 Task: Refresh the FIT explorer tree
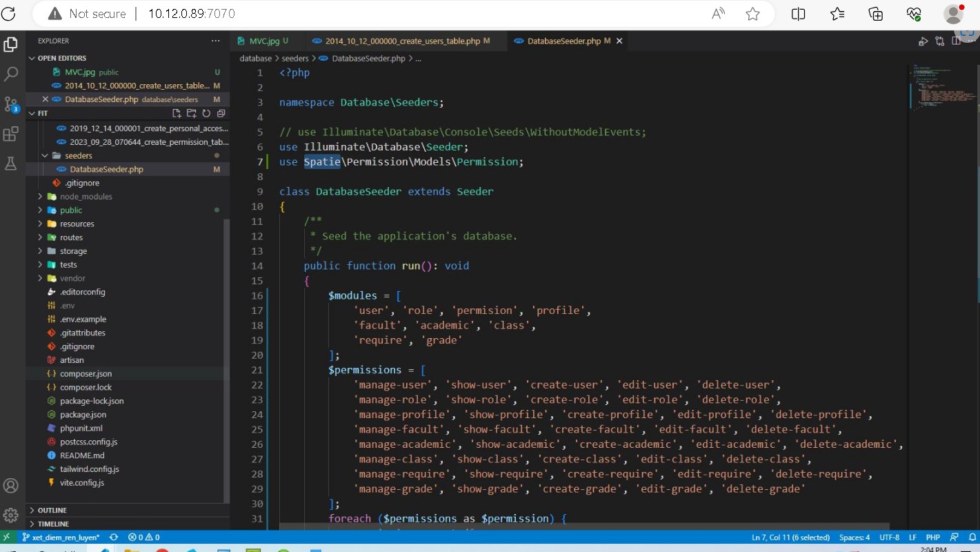pyautogui.click(x=206, y=113)
